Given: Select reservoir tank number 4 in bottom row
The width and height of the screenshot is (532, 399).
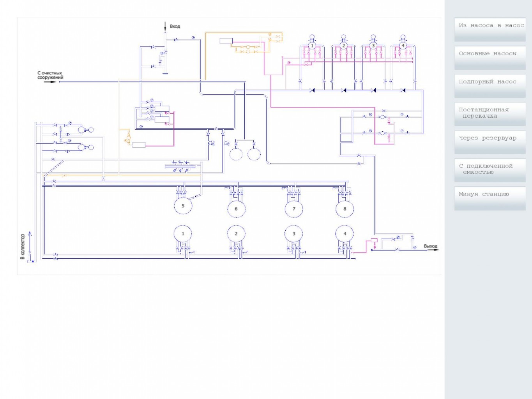Looking at the screenshot, I should click(x=345, y=234).
